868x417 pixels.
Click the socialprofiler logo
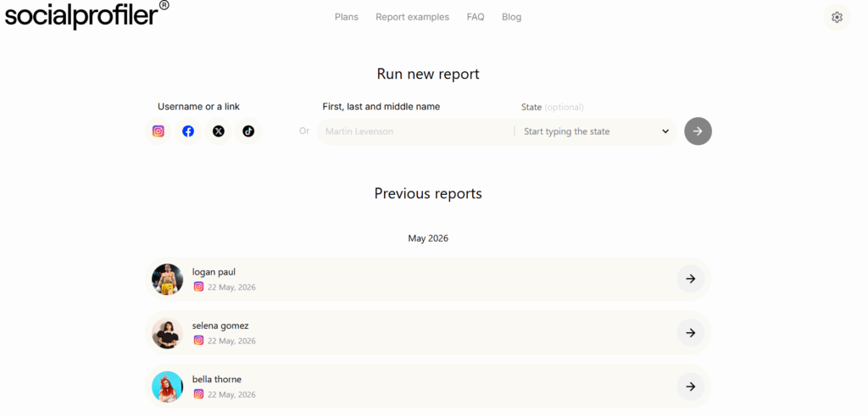(87, 15)
